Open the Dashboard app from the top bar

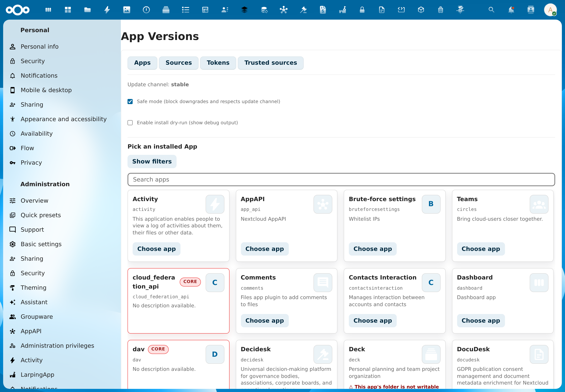pos(48,10)
